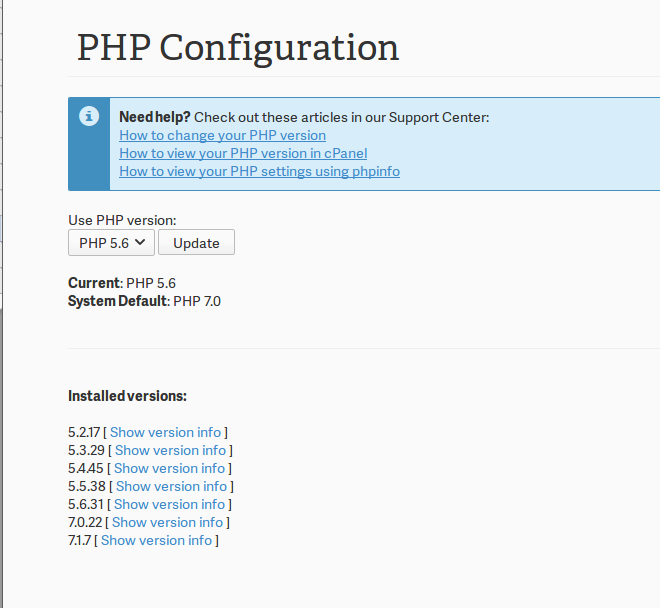Click the blue info icon

click(x=89, y=116)
